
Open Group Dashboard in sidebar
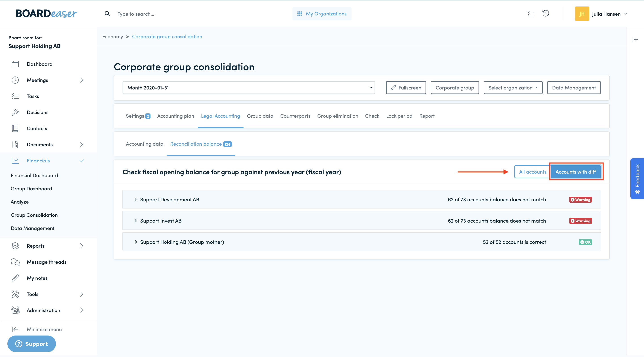coord(31,189)
